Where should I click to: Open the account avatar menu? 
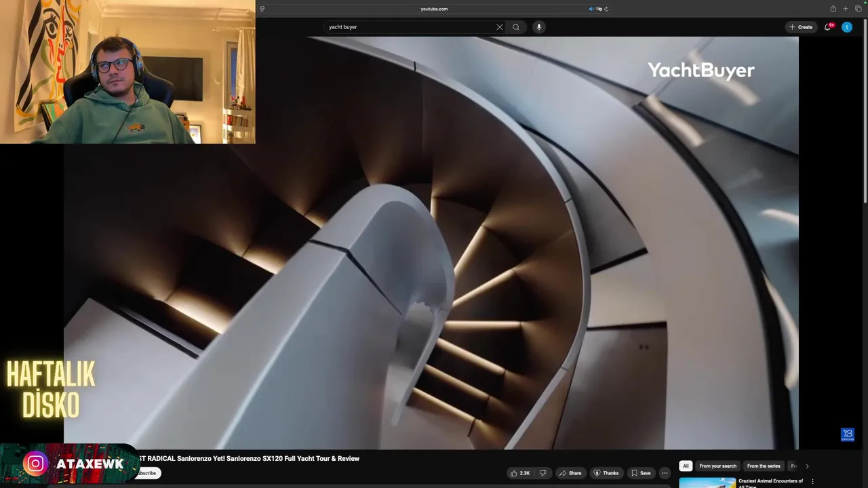coord(847,27)
